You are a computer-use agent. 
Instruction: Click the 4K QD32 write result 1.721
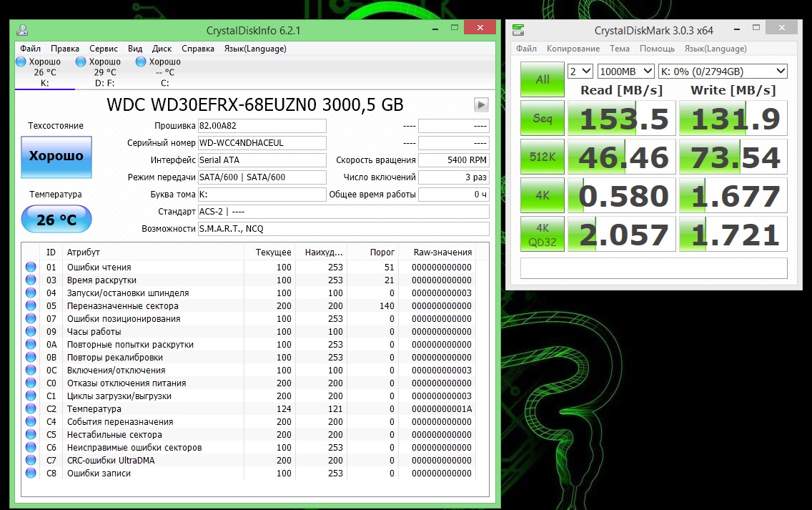coord(733,235)
